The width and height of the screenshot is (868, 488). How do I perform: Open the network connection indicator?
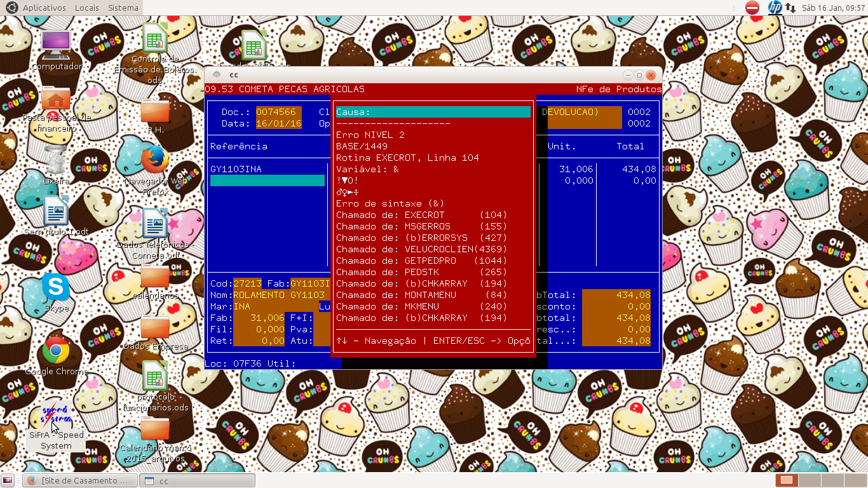[x=790, y=8]
